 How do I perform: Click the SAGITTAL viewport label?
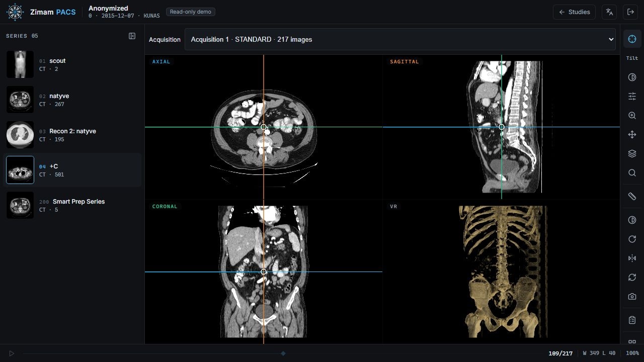[x=404, y=62]
